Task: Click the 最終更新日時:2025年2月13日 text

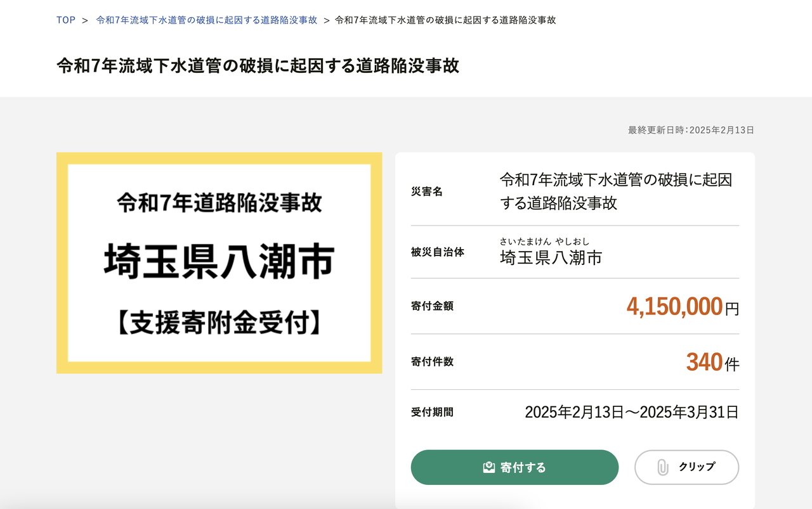Action: click(x=691, y=130)
